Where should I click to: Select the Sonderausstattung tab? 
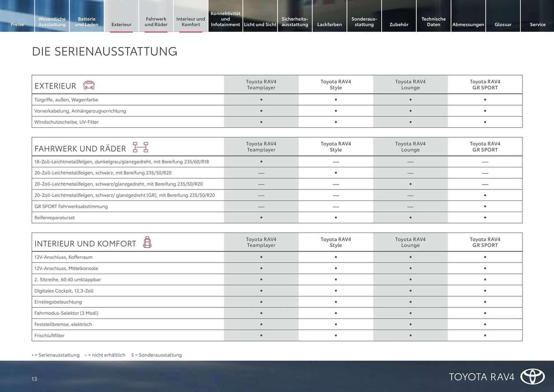[364, 22]
